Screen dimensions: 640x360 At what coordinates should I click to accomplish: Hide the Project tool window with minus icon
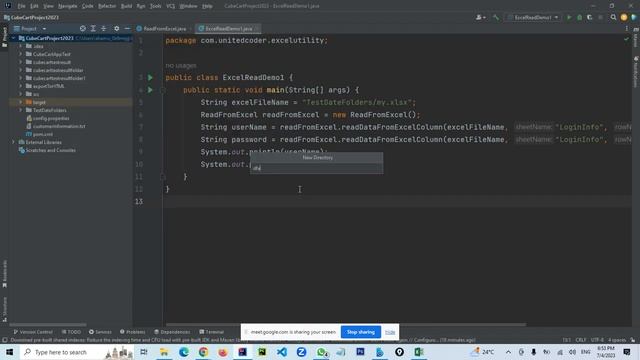click(127, 29)
